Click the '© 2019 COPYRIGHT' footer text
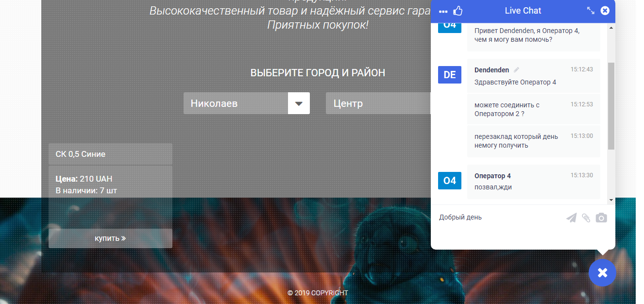644x304 pixels. coord(318,293)
